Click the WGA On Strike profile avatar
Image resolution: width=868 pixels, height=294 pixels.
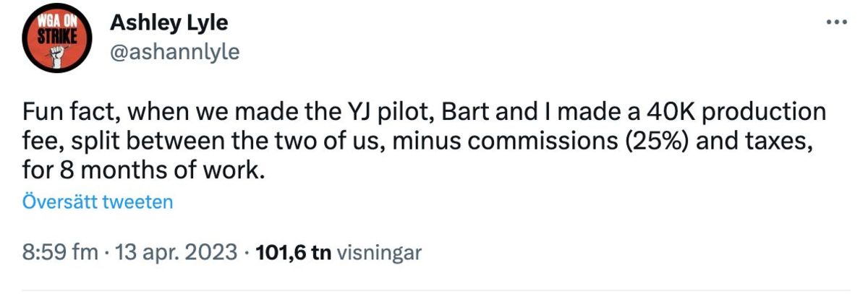click(55, 40)
